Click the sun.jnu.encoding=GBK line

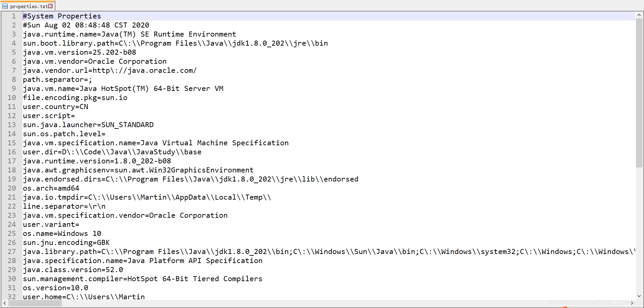click(66, 243)
